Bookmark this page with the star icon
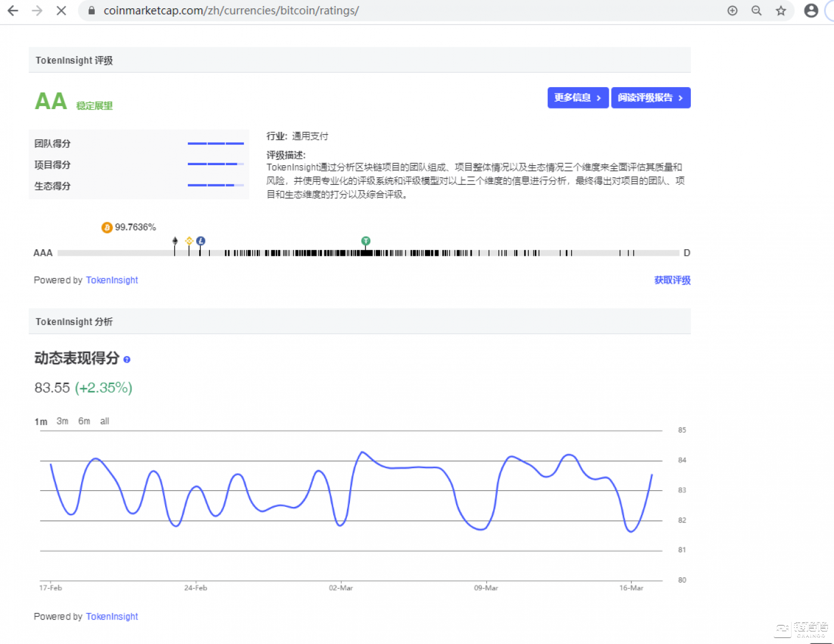Screen dimensions: 834x644 [x=781, y=11]
